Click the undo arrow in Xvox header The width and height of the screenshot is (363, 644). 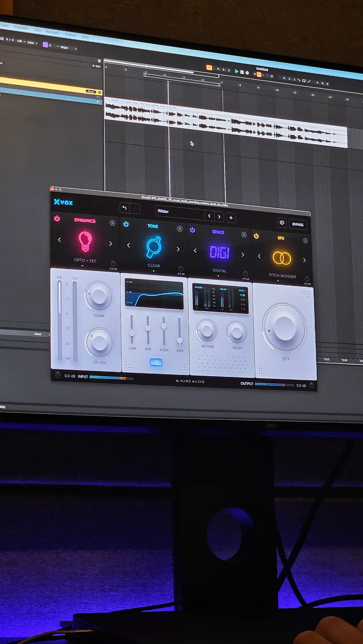point(124,208)
